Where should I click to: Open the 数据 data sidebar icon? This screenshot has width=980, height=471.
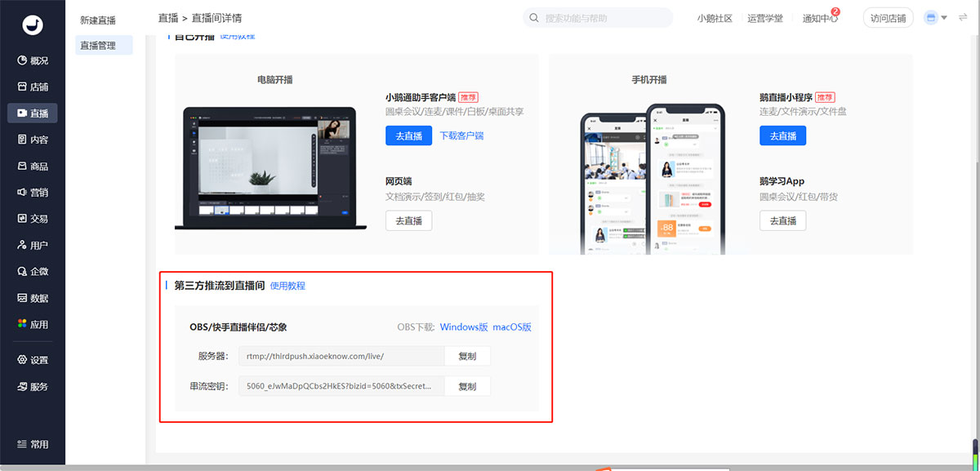tap(23, 298)
